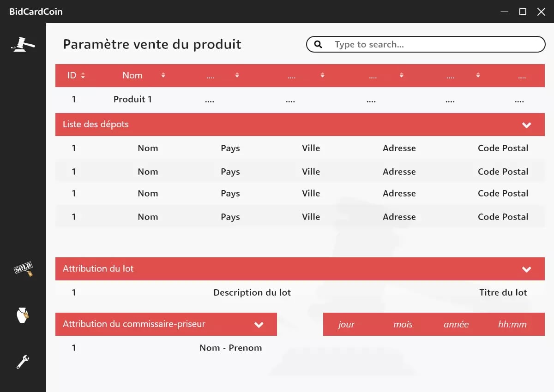Sort table by ID column arrows
The width and height of the screenshot is (554, 392).
83,76
